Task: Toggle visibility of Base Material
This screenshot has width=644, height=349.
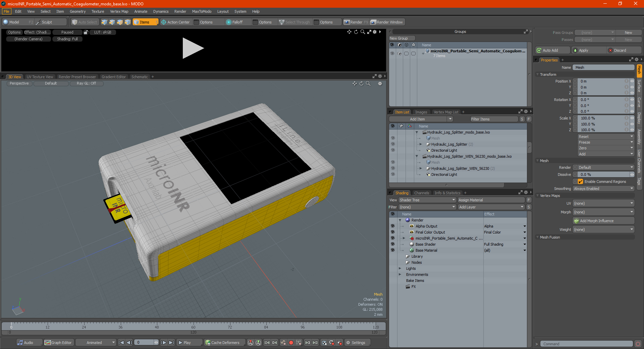Action: coord(392,250)
